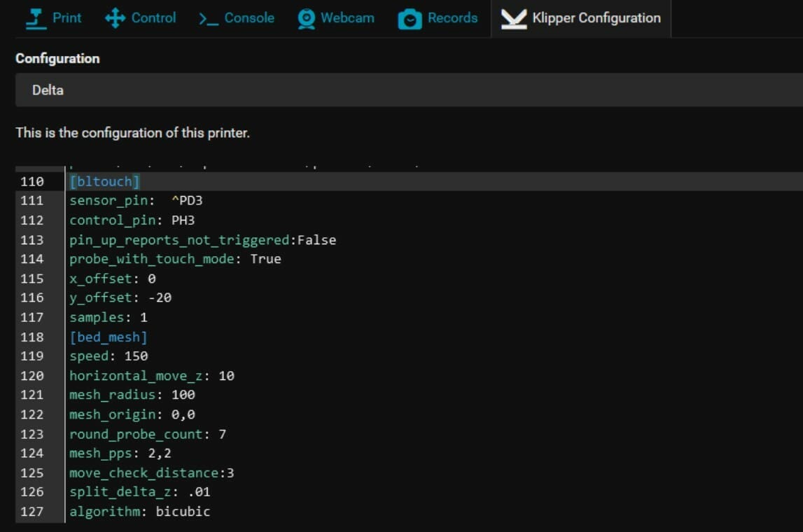Click the Records camera icon
Image resolution: width=803 pixels, height=532 pixels.
click(x=410, y=19)
